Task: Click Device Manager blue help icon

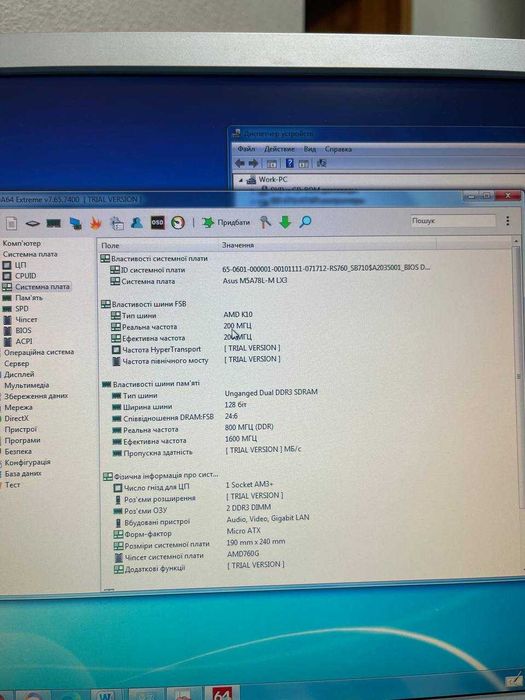Action: coord(289,163)
